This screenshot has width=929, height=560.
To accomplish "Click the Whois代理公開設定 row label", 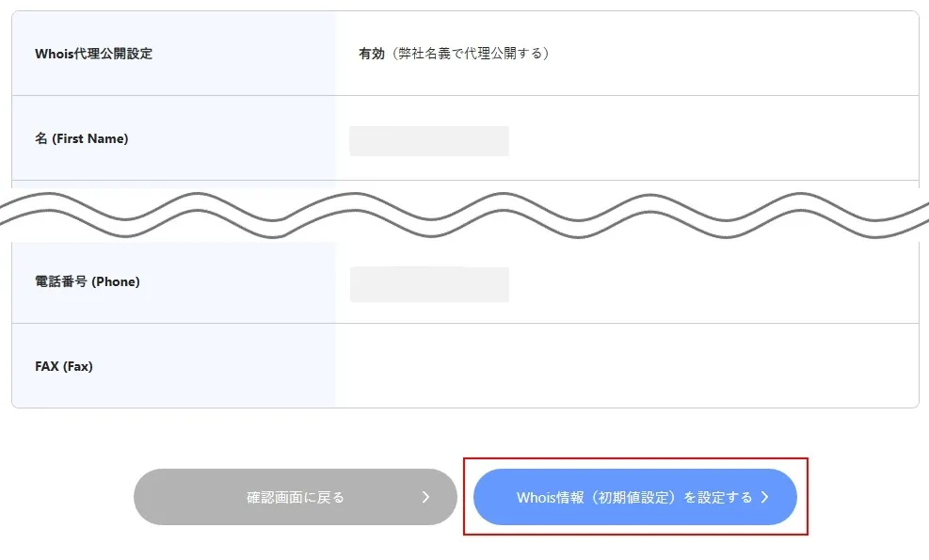I will (93, 54).
